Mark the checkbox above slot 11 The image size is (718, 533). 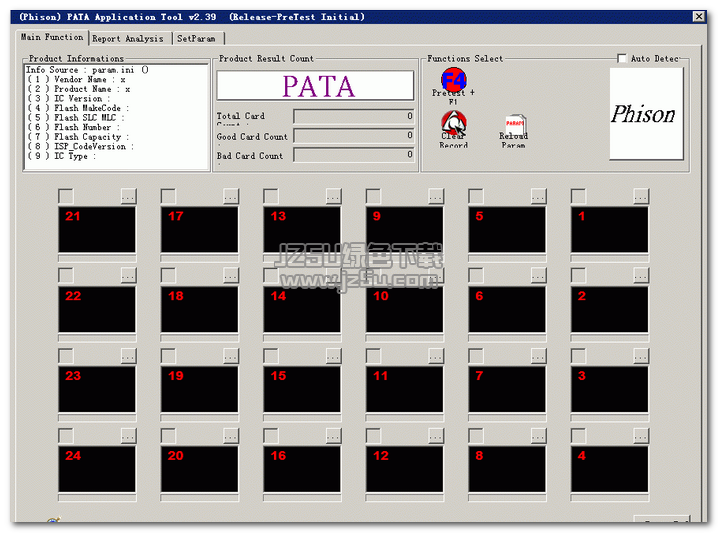coord(374,356)
